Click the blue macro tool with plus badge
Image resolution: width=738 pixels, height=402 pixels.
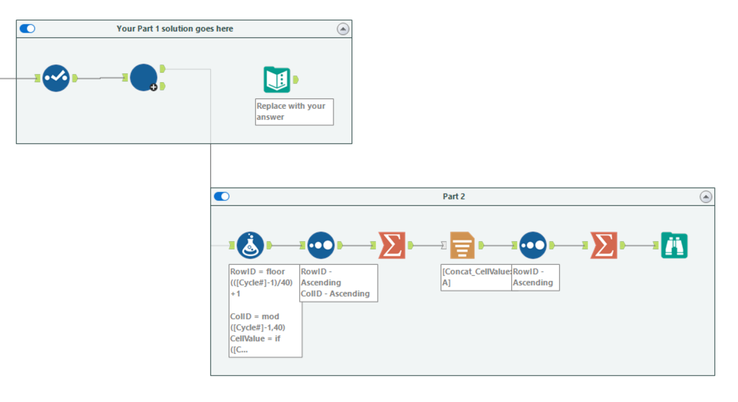[144, 78]
